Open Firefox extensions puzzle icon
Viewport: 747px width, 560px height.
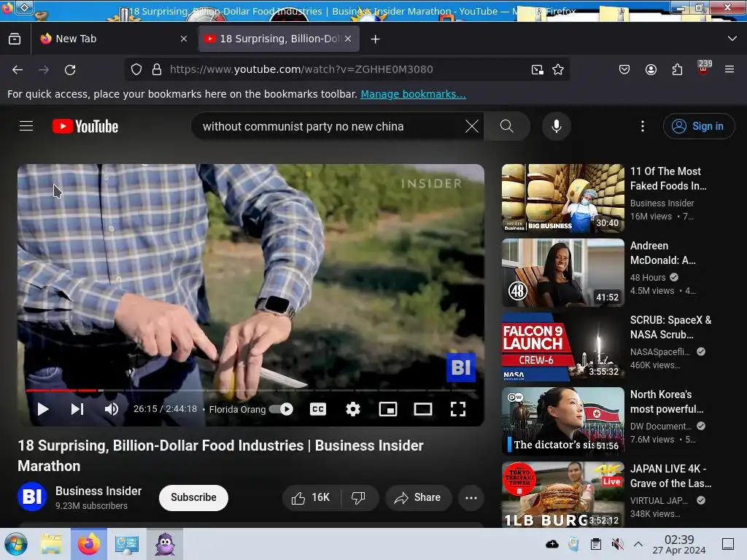[x=677, y=69]
